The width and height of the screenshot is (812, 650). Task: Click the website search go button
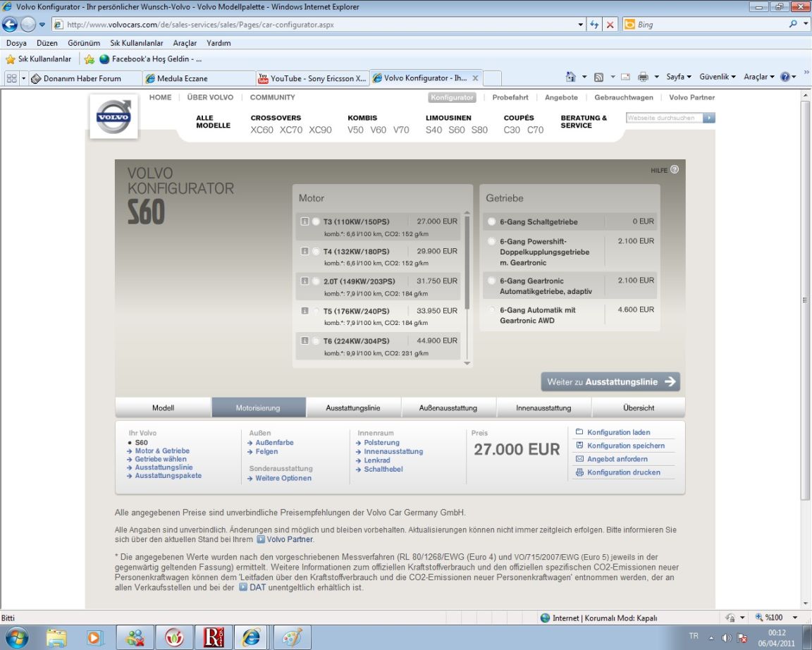coord(709,118)
